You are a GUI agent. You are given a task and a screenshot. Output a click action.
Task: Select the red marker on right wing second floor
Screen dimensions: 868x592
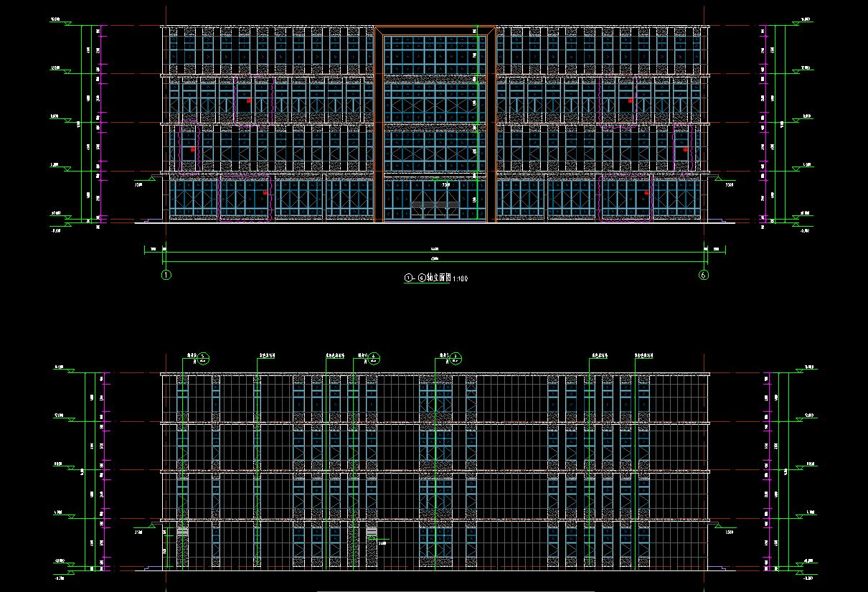[x=686, y=150]
